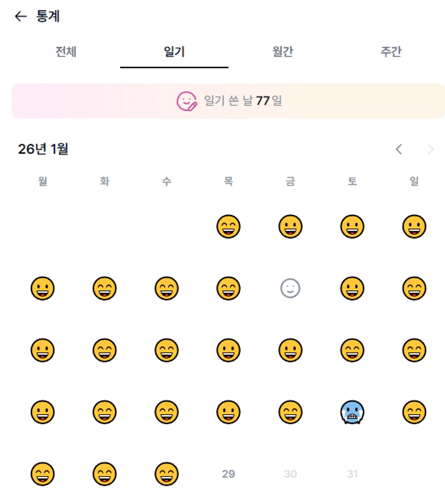Go back using the arrow beside 통계
The image size is (445, 504).
pos(20,17)
